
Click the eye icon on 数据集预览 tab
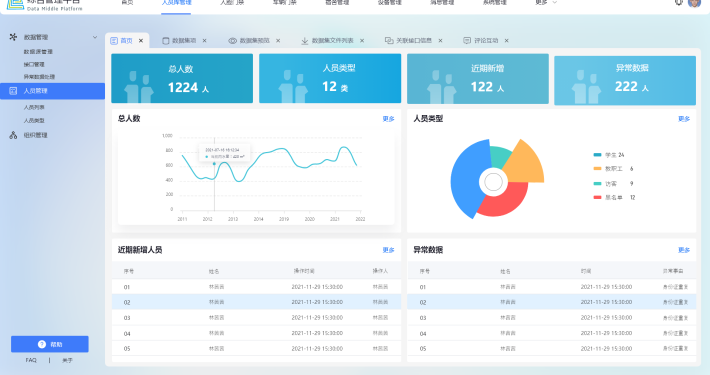click(232, 41)
